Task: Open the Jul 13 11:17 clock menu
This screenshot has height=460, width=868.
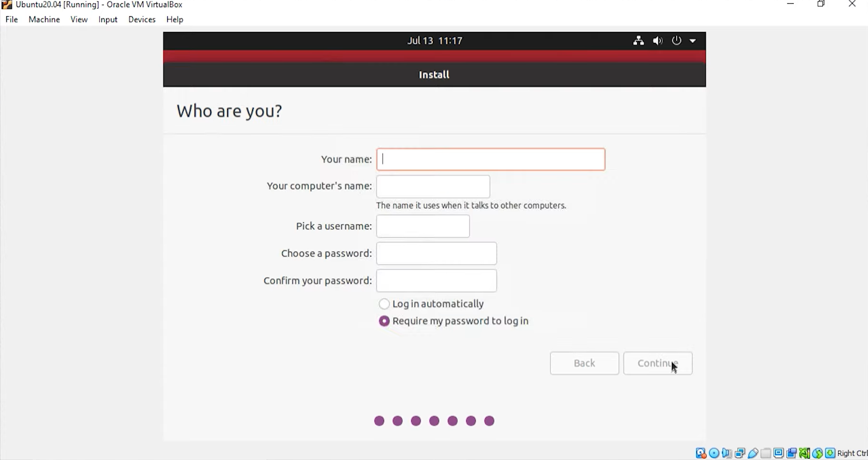Action: (435, 41)
